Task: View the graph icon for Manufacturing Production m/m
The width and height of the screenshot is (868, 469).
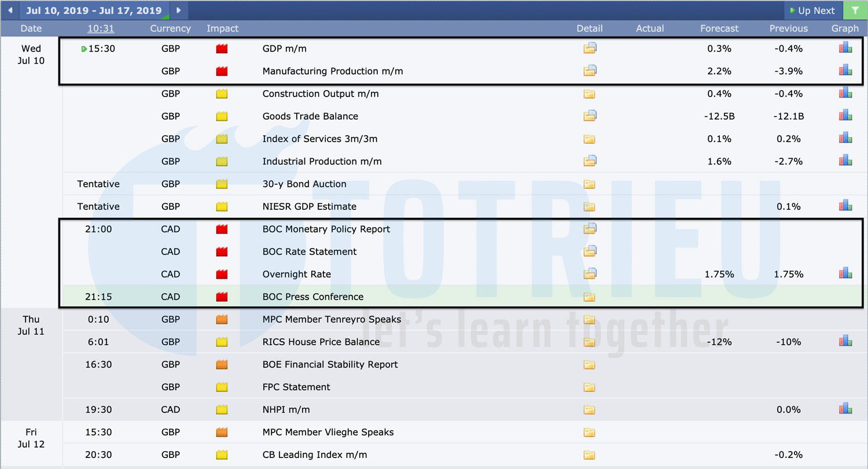Action: (x=845, y=71)
